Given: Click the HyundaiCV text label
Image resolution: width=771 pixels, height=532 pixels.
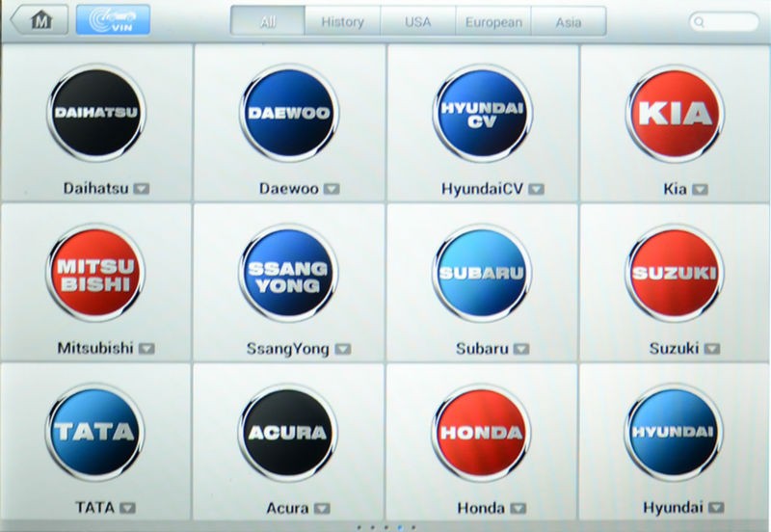Looking at the screenshot, I should pyautogui.click(x=483, y=189).
